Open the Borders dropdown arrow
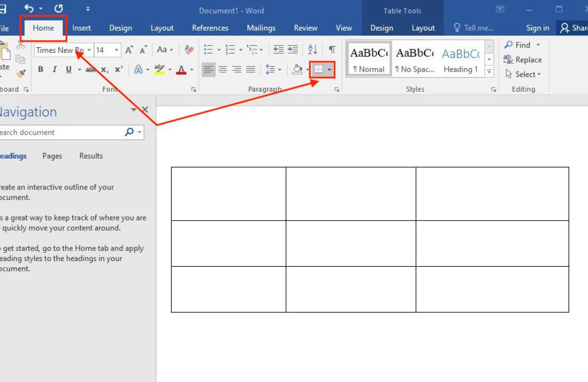 (x=328, y=69)
